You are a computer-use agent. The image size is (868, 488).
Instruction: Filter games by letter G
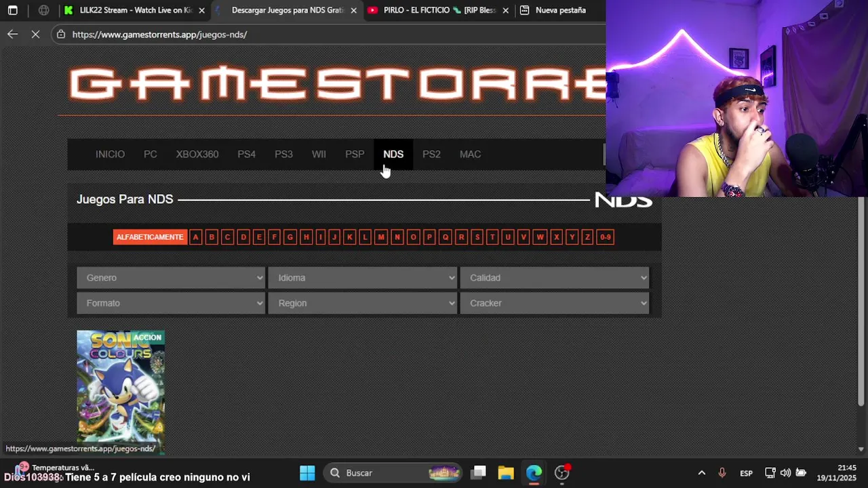[x=290, y=237]
